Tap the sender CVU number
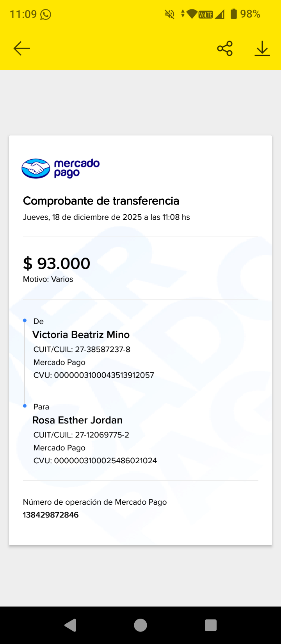Screen dimensions: 281x644 tap(103, 375)
